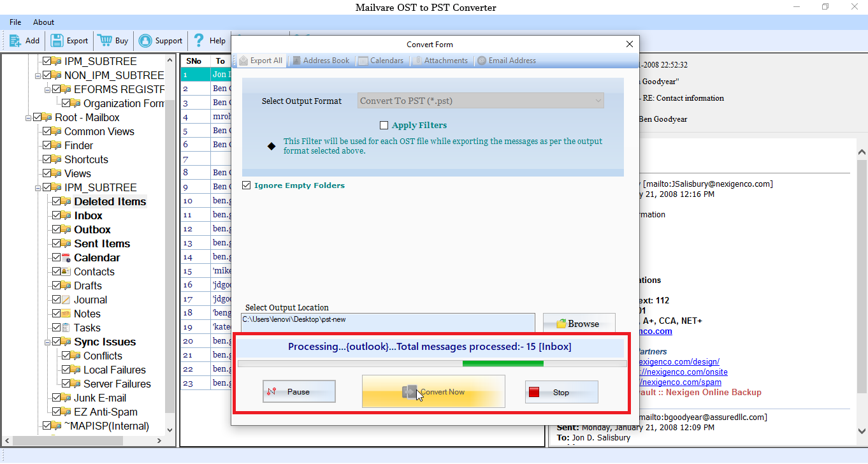Collapse the Sync Issues tree node
Screen dimensions: 868x464
pyautogui.click(x=48, y=342)
